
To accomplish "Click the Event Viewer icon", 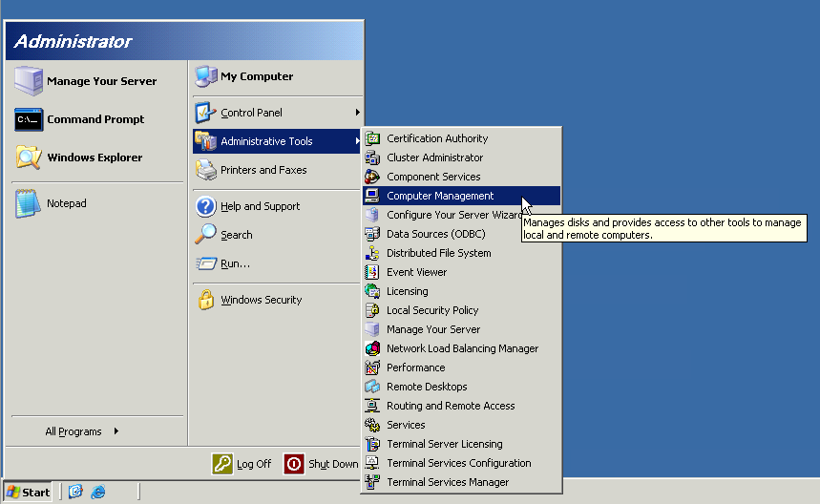I will coord(372,272).
